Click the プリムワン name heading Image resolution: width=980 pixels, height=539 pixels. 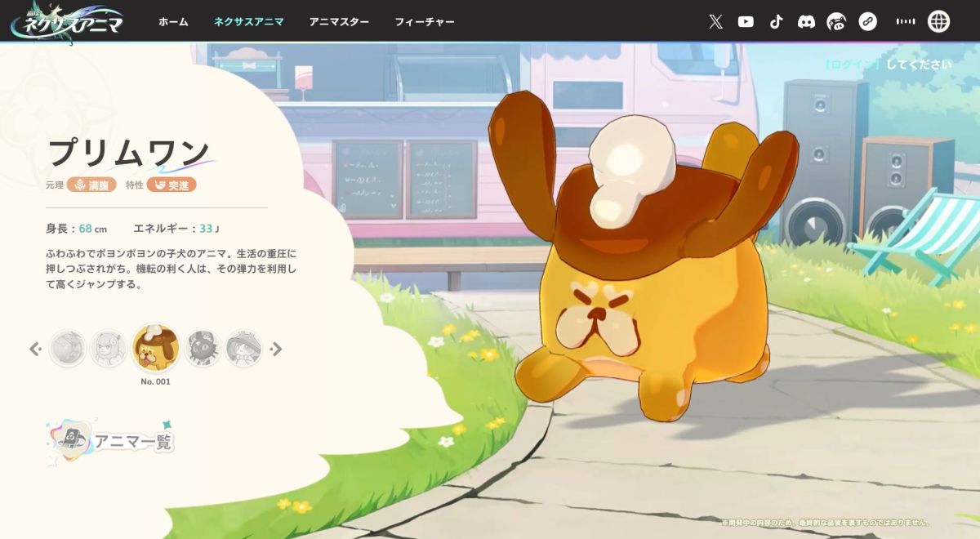(128, 154)
